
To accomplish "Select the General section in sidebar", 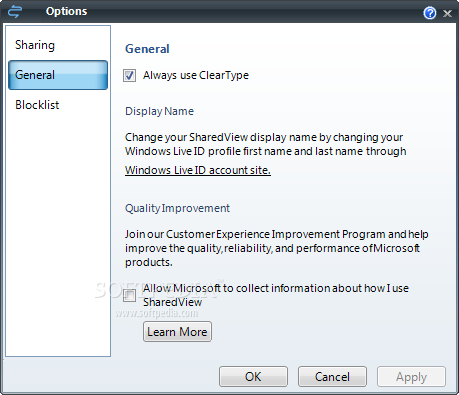I will (x=58, y=75).
